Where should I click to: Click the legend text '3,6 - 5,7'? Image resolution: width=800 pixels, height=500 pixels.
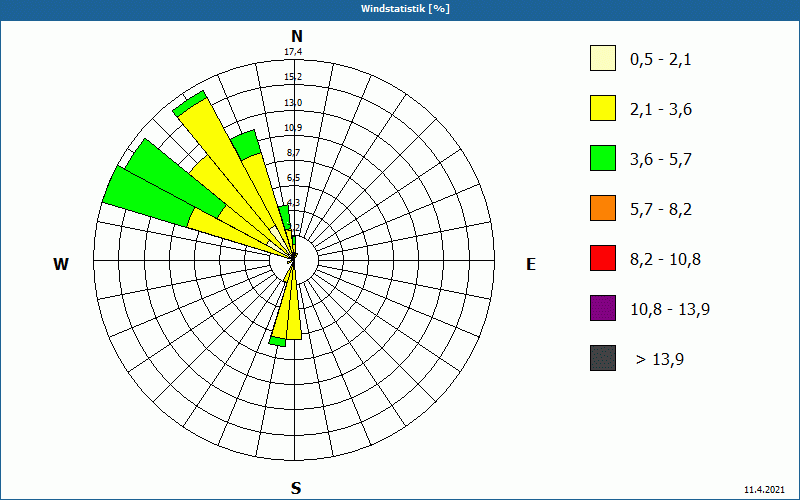[x=661, y=160]
